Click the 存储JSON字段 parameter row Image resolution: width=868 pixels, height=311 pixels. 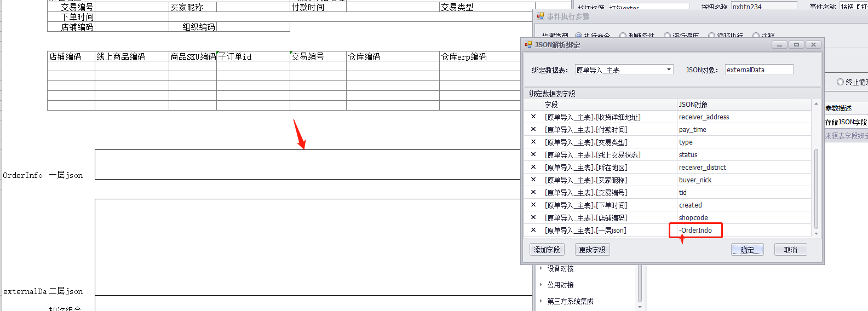pyautogui.click(x=846, y=122)
